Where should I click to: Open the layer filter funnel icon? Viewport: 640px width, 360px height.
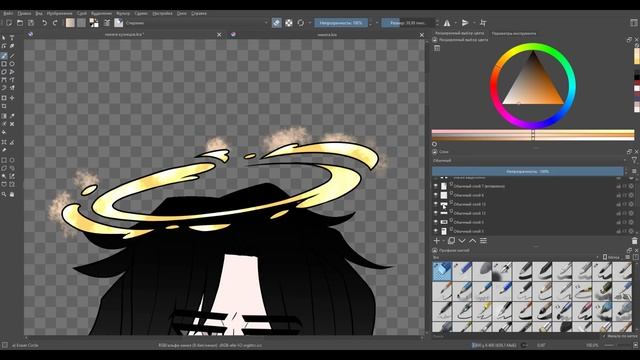pyautogui.click(x=634, y=160)
